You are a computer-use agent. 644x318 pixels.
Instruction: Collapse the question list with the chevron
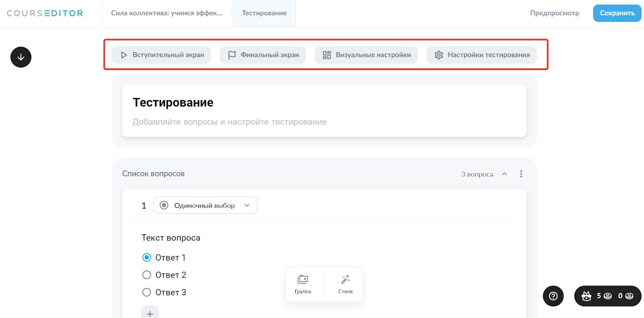pos(504,174)
